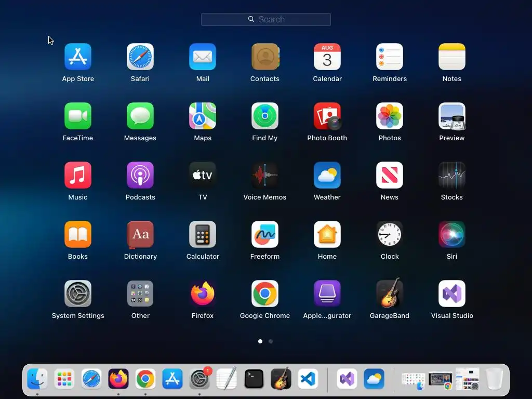Open the Find My app
The height and width of the screenshot is (399, 532).
(265, 116)
